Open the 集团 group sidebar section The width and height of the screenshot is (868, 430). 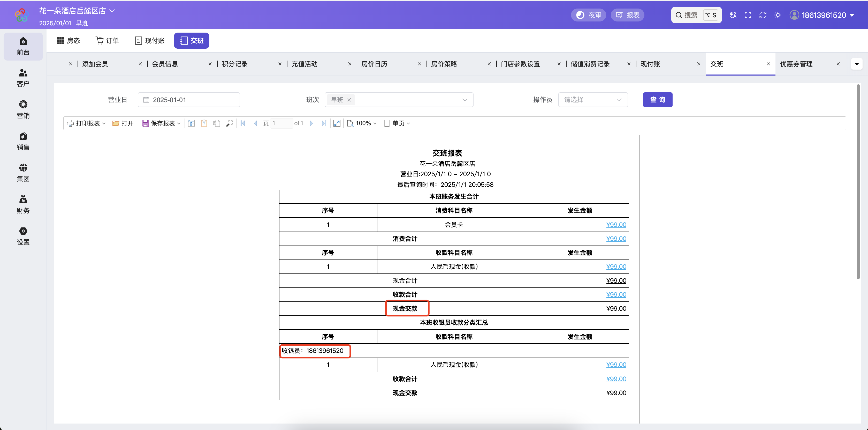pos(23,173)
